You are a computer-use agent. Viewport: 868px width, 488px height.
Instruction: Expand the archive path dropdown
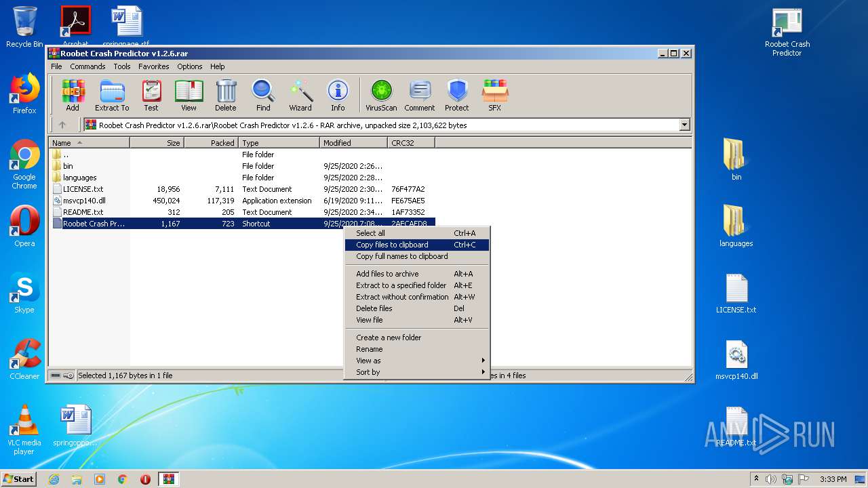[x=684, y=125]
